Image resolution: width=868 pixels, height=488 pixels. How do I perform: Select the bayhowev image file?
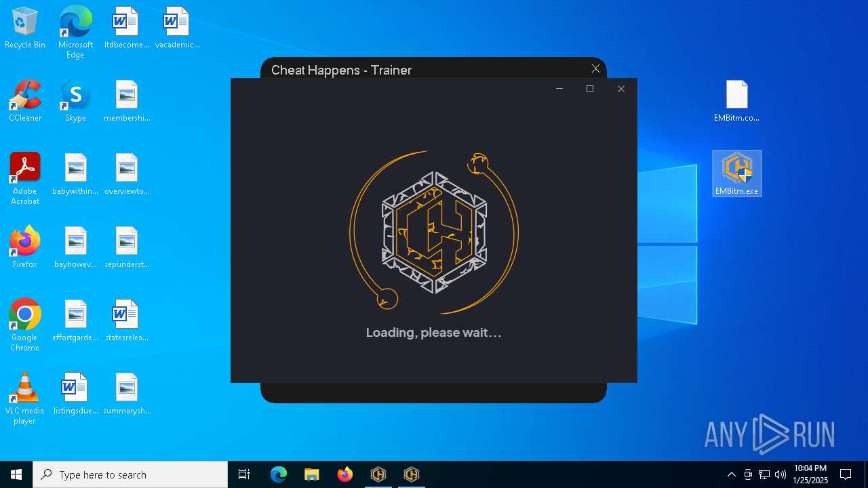coord(75,248)
